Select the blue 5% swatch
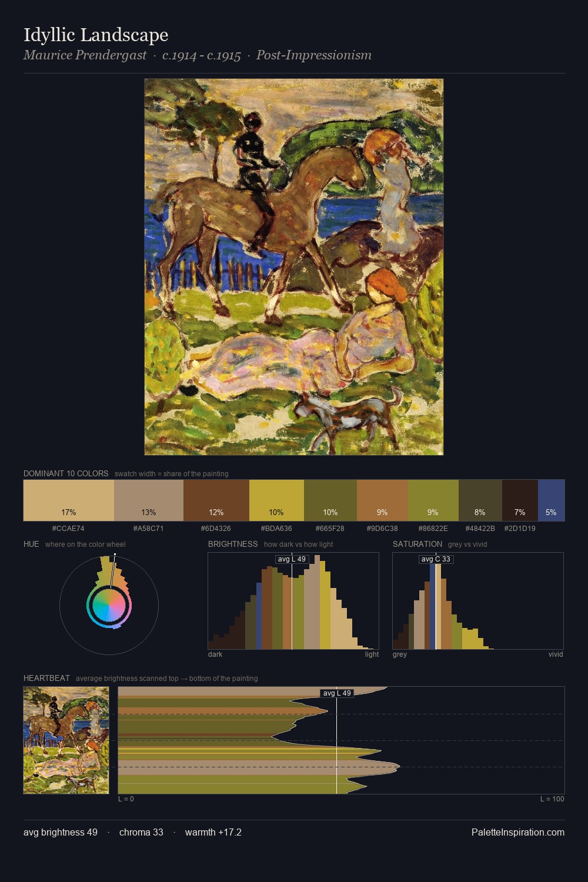Image resolution: width=588 pixels, height=882 pixels. pyautogui.click(x=551, y=500)
